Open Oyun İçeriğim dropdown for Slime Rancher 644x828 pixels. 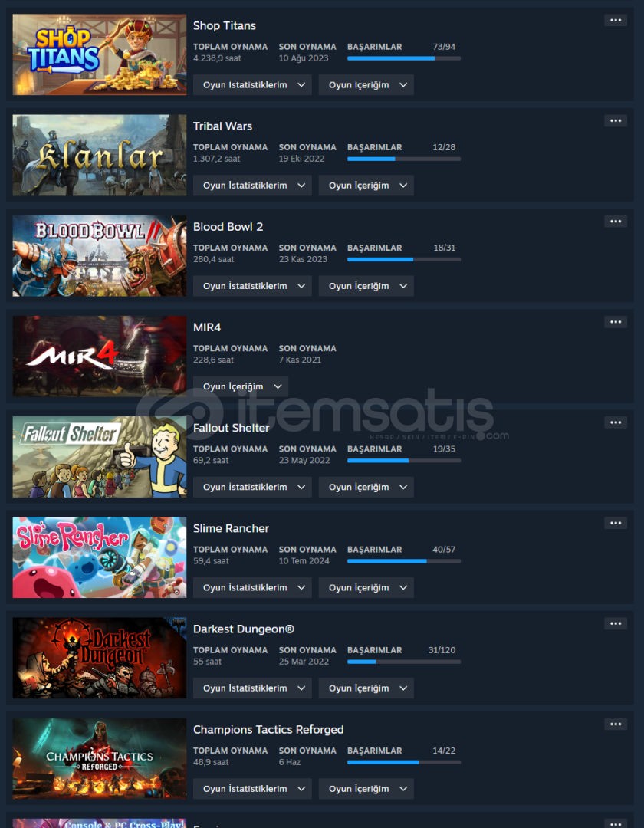tap(366, 588)
